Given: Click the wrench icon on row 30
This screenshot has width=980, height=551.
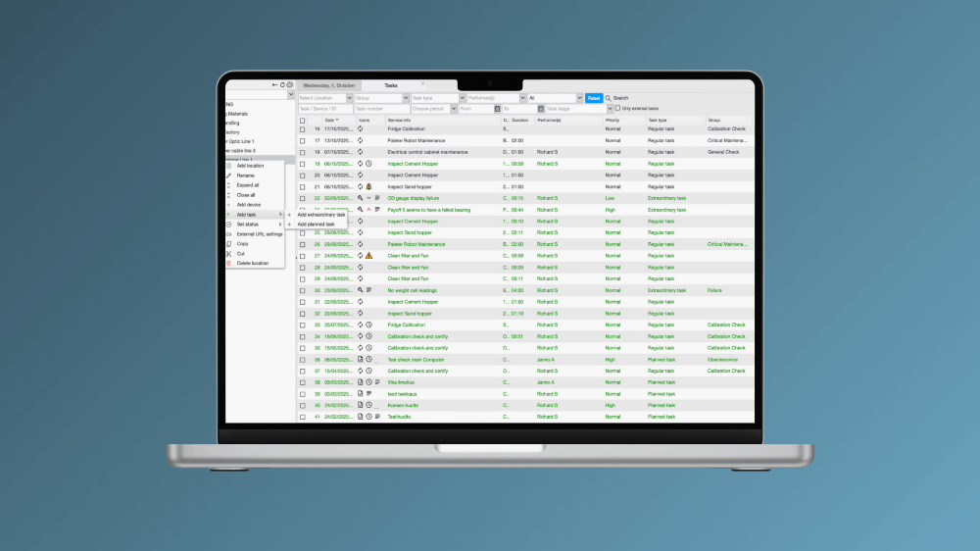Looking at the screenshot, I should tap(361, 290).
